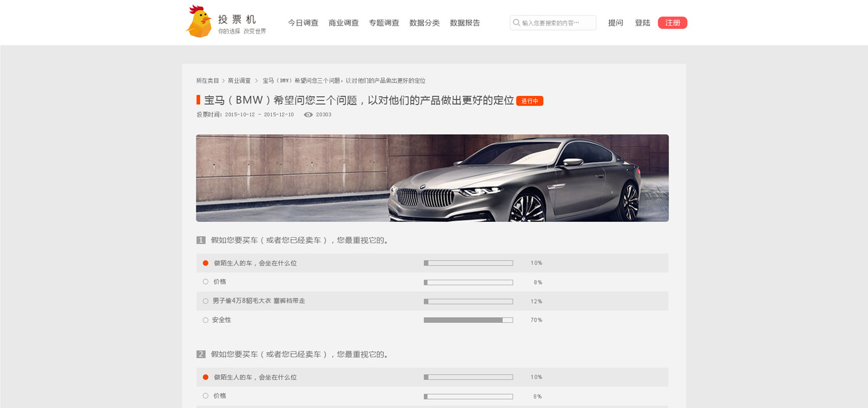
Task: Click the BMW car banner image
Action: click(x=432, y=178)
